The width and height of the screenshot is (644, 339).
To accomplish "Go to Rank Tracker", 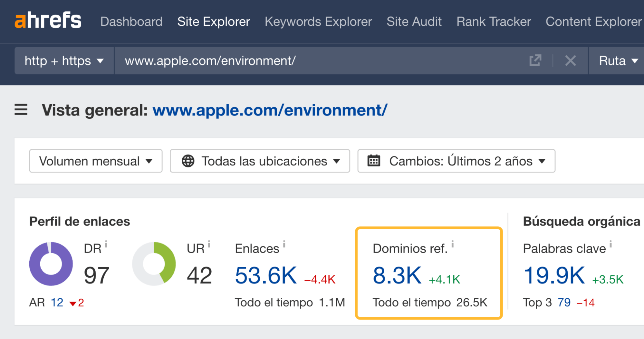I will [494, 21].
